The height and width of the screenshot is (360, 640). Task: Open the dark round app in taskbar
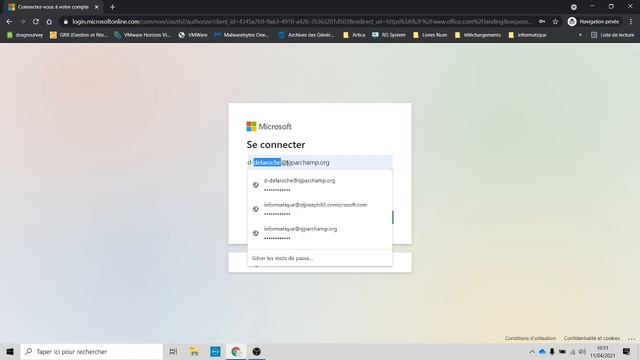pyautogui.click(x=256, y=351)
